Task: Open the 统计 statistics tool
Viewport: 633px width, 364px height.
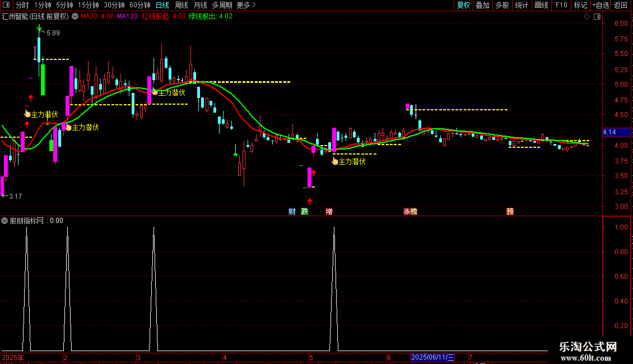Action: [522, 5]
